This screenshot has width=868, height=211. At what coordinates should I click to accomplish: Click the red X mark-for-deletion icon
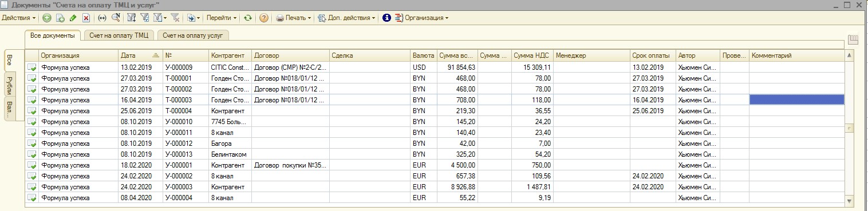click(86, 18)
